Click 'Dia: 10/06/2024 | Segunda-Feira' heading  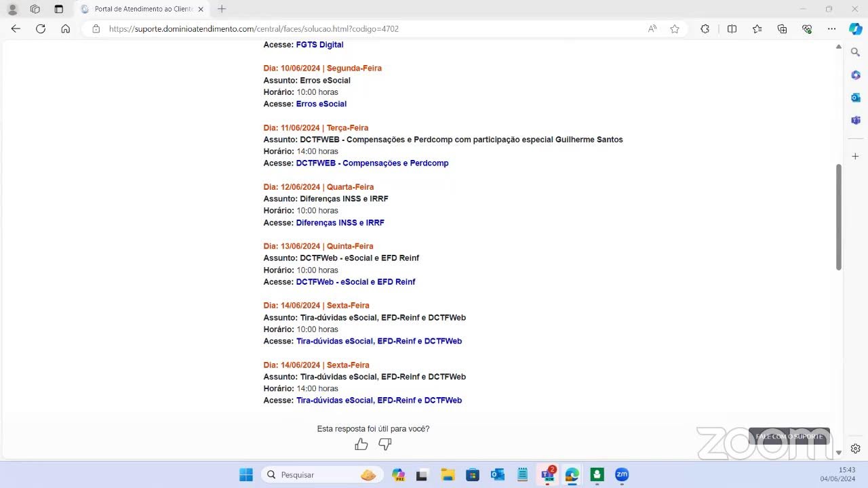[323, 68]
